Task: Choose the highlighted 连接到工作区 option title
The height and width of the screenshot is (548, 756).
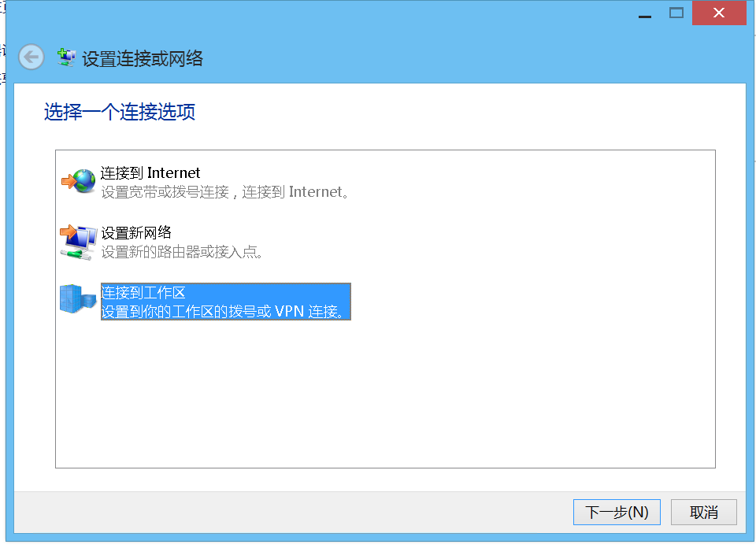Action: pyautogui.click(x=143, y=293)
